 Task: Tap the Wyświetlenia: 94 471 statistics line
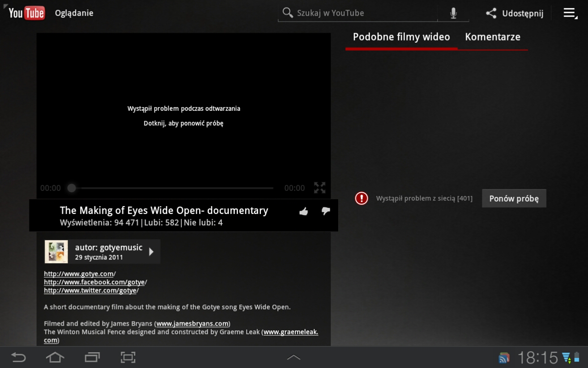tap(141, 223)
